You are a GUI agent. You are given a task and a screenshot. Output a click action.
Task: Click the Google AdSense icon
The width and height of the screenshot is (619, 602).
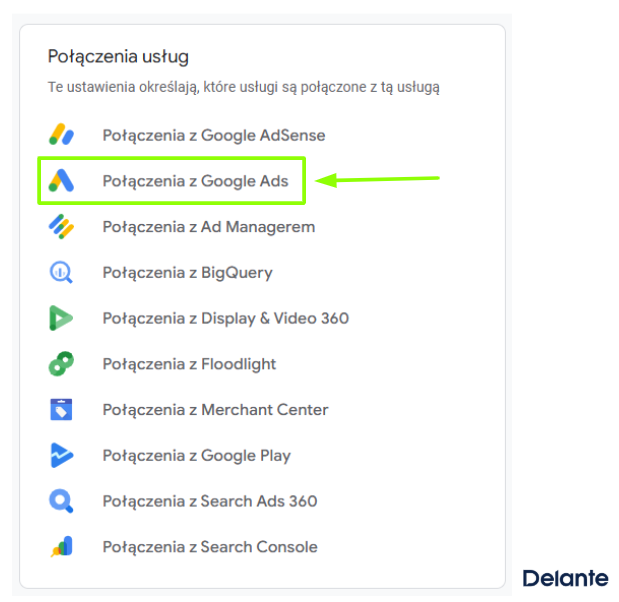[x=61, y=135]
